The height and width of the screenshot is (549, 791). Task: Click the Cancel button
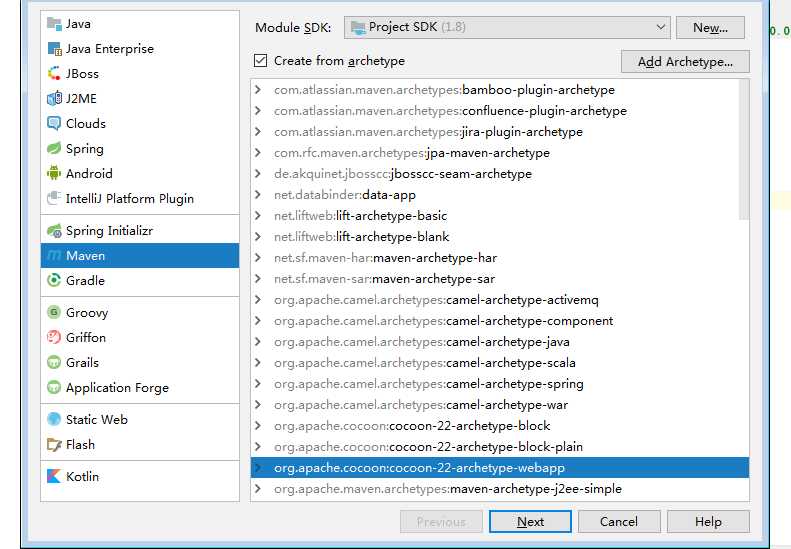tap(619, 522)
